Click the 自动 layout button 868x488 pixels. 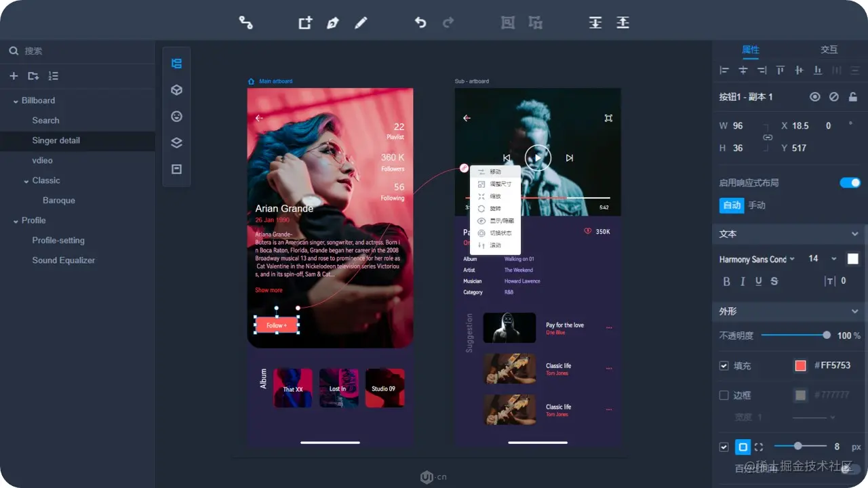pyautogui.click(x=732, y=205)
